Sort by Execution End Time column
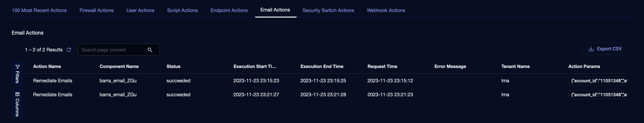The image size is (644, 123). (x=322, y=66)
